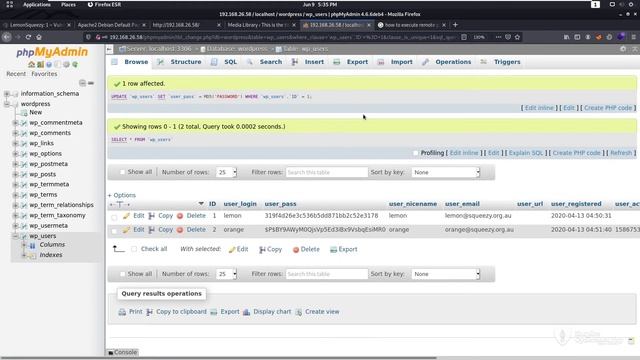
Task: Open Insert tab
Action: click(308, 62)
